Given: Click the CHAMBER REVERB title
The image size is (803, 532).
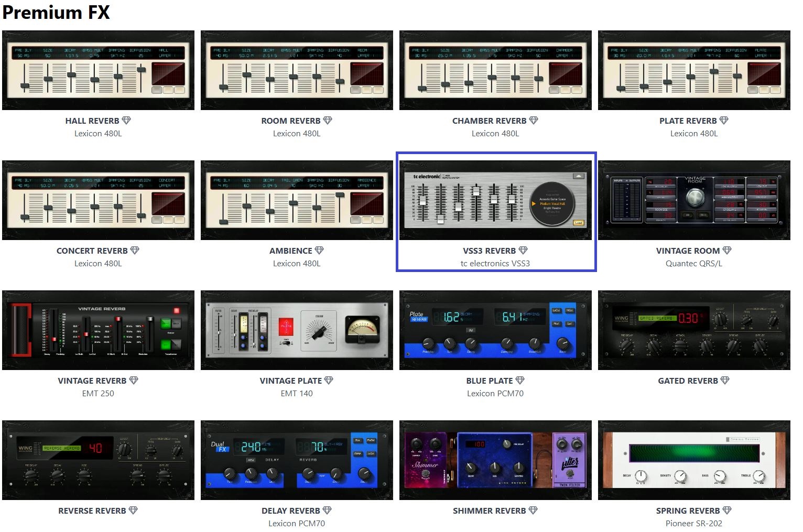Looking at the screenshot, I should point(490,121).
